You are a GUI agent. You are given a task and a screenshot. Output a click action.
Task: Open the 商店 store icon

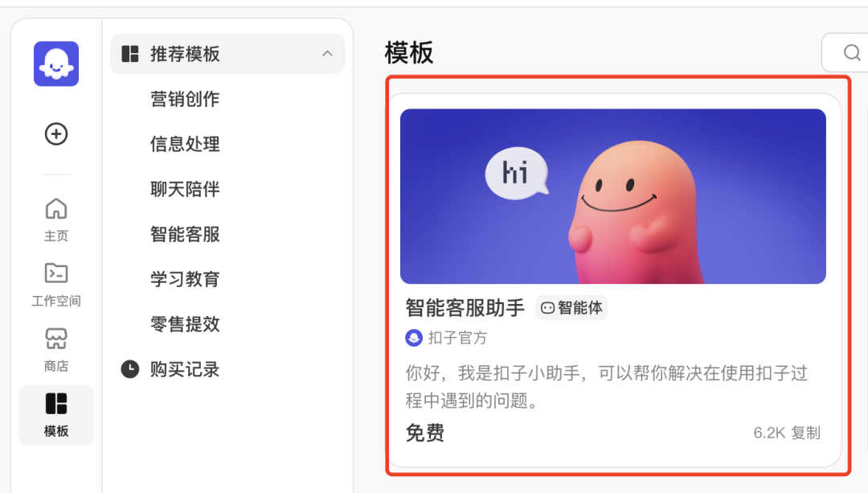(55, 339)
